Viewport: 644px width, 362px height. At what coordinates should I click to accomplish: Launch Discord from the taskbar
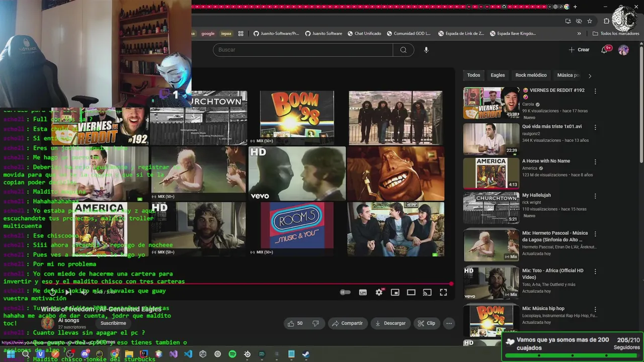[85, 354]
